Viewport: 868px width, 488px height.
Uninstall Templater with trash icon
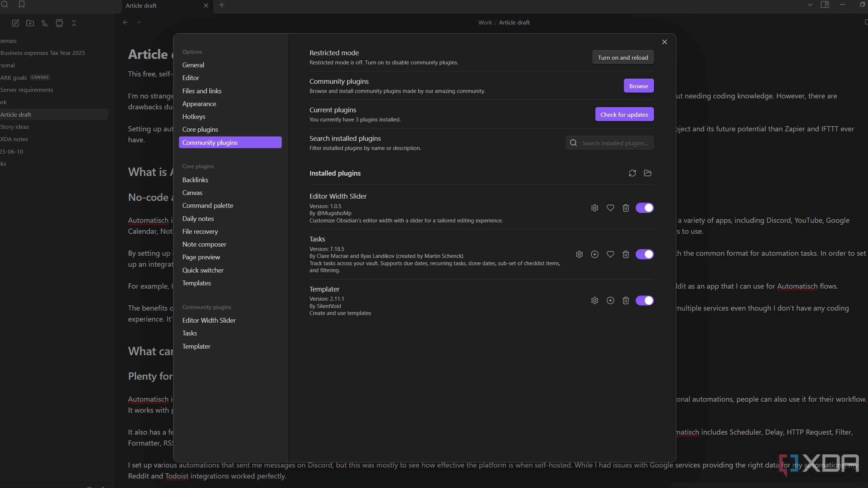(x=626, y=300)
